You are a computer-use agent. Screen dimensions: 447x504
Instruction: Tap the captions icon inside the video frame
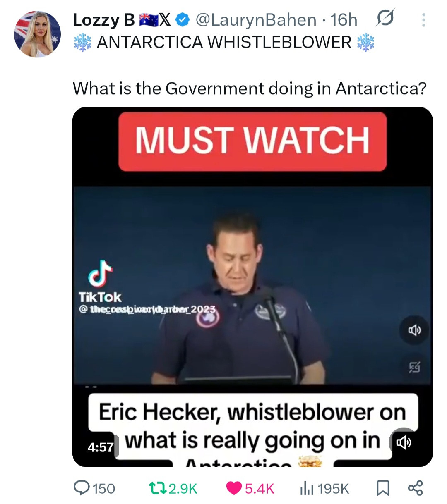point(414,366)
